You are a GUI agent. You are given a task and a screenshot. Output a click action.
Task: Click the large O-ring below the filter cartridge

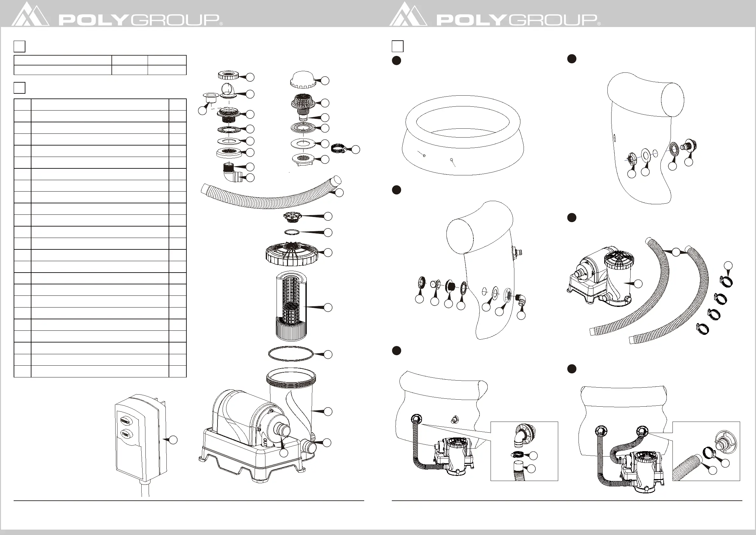point(291,354)
